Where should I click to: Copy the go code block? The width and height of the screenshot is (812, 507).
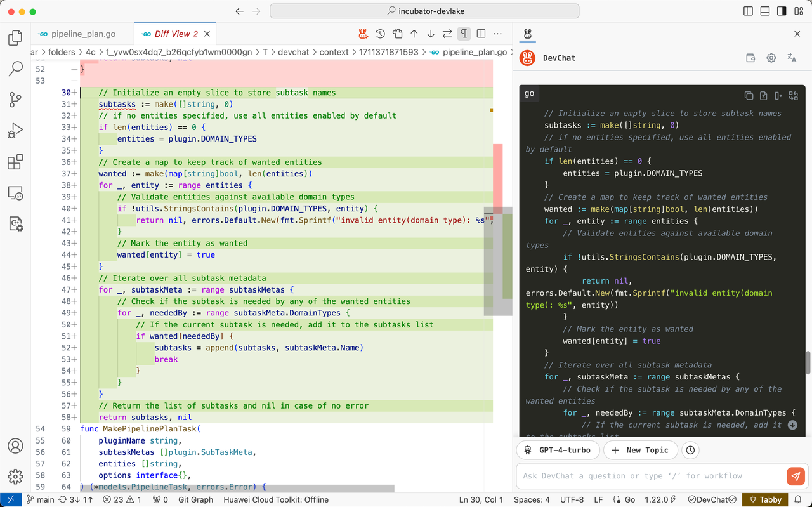coord(749,96)
